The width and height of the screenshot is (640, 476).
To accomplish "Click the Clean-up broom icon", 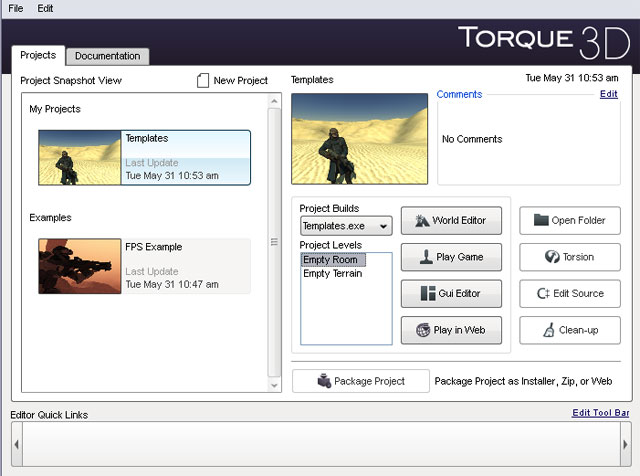I will coord(549,330).
